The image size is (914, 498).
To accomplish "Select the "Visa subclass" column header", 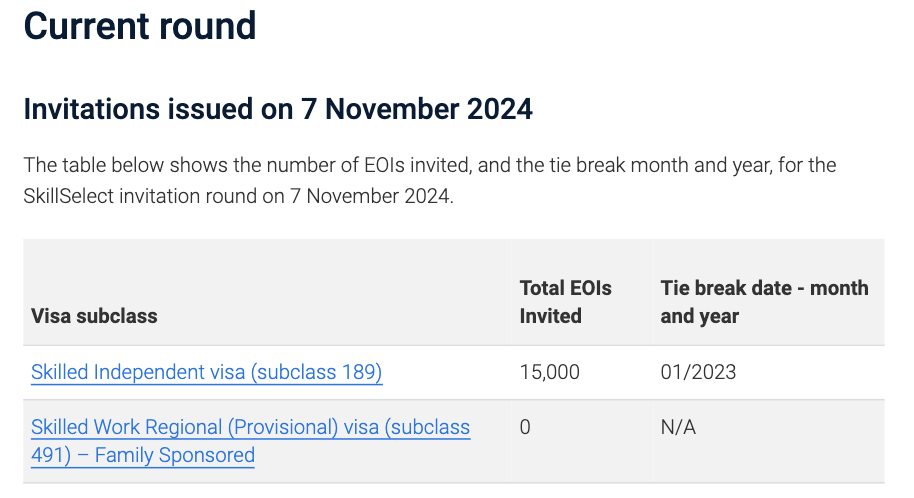I will [x=94, y=316].
